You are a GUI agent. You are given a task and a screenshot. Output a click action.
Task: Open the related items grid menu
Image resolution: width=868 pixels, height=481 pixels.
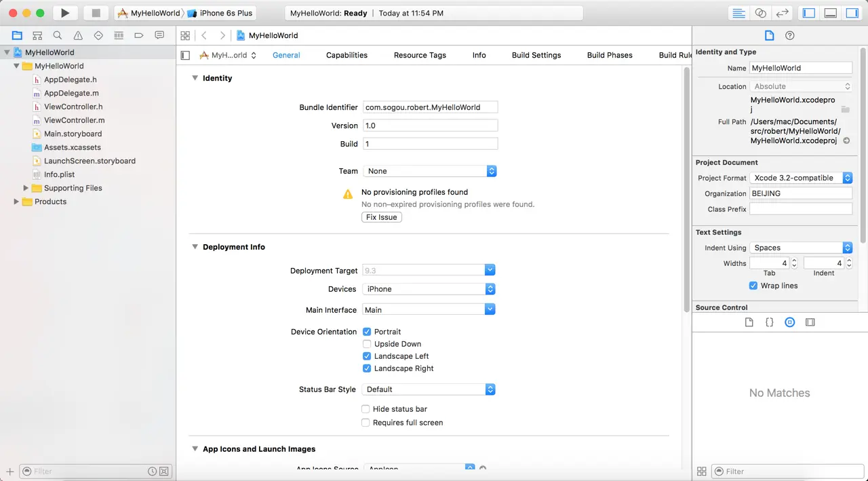pyautogui.click(x=185, y=35)
